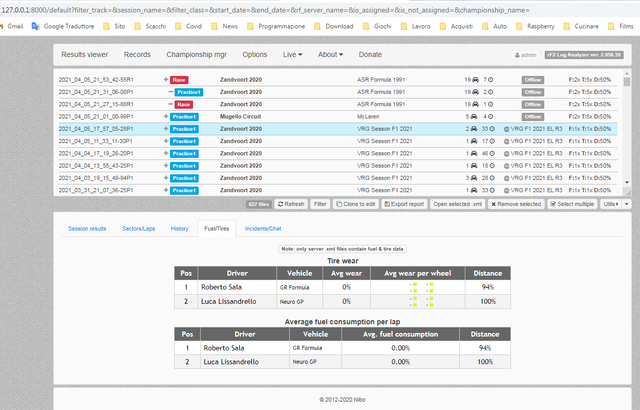The height and width of the screenshot is (410, 640).
Task: Click Export report button
Action: 404,204
